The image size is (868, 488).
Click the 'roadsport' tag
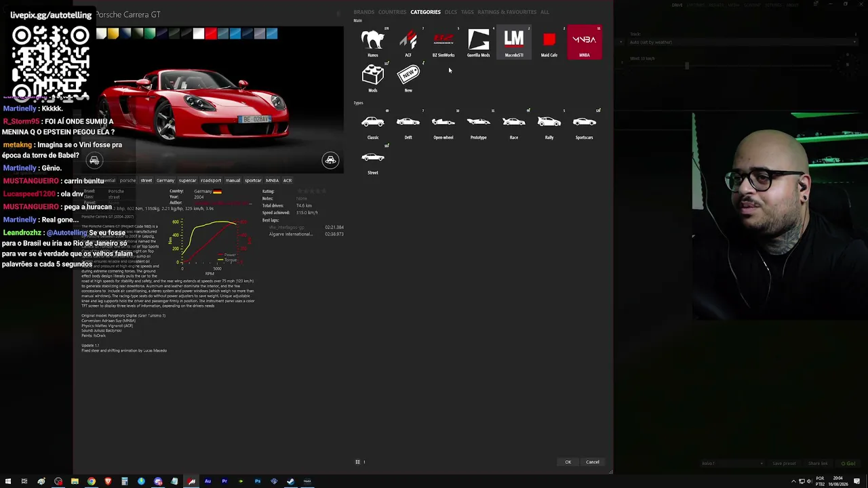[x=211, y=181]
